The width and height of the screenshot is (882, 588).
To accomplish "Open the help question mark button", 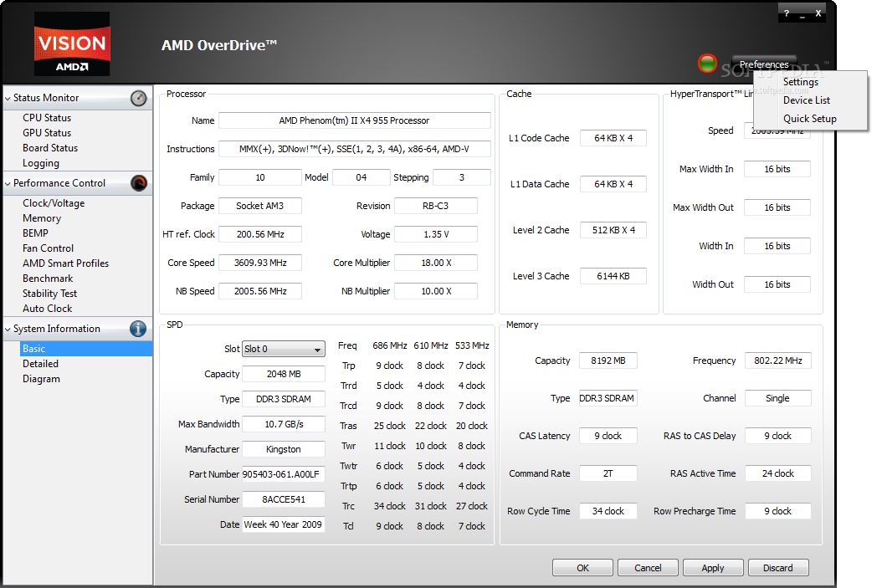I will click(787, 13).
